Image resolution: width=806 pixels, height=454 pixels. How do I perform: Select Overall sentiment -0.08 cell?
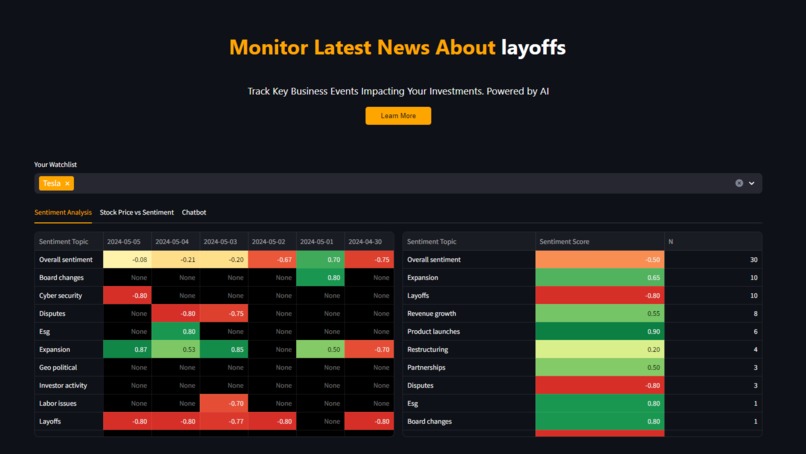click(127, 260)
